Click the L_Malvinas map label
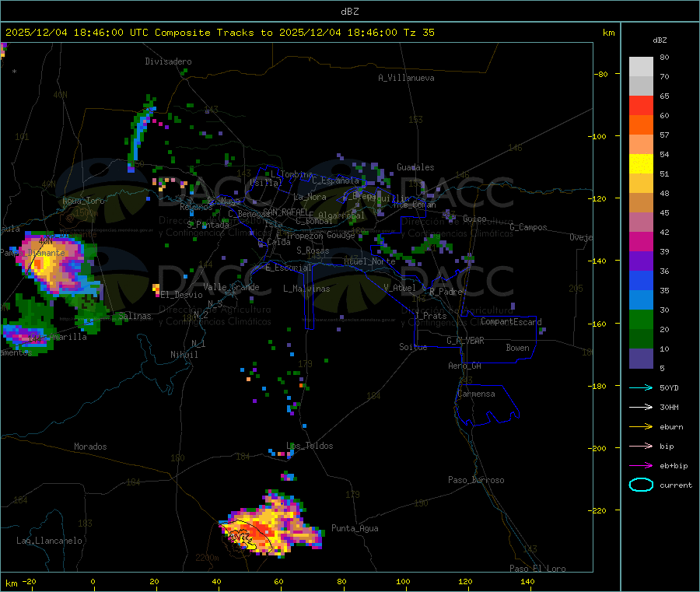700x592 pixels. point(306,289)
